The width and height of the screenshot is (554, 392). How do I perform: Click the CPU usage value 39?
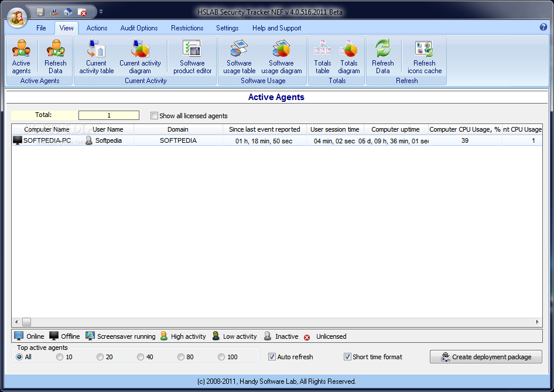465,140
